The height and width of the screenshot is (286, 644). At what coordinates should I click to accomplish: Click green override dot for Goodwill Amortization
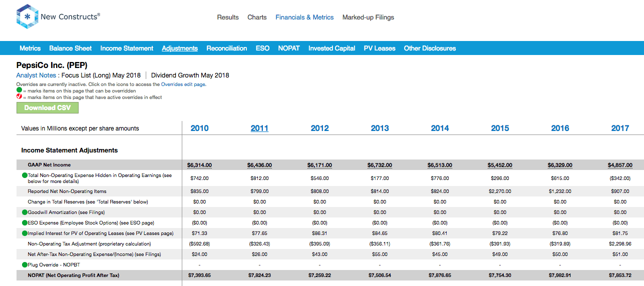coord(25,212)
